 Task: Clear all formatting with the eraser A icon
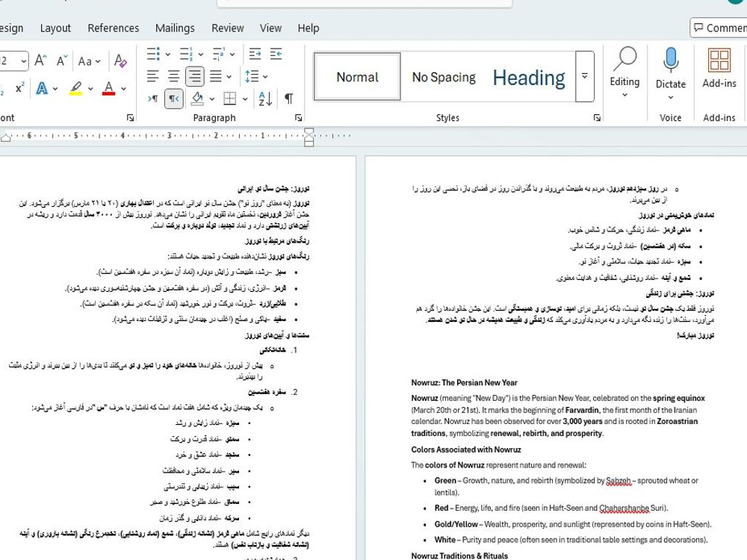(x=120, y=60)
